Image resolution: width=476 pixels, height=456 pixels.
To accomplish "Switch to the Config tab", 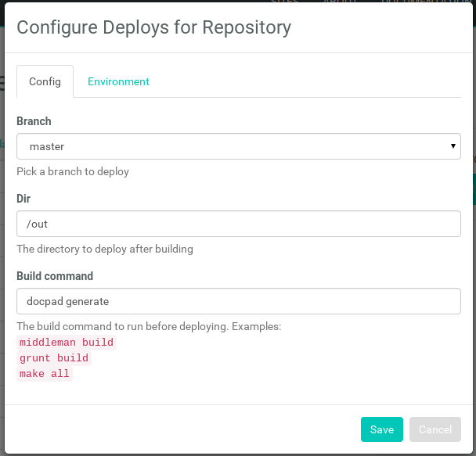I will [x=45, y=81].
